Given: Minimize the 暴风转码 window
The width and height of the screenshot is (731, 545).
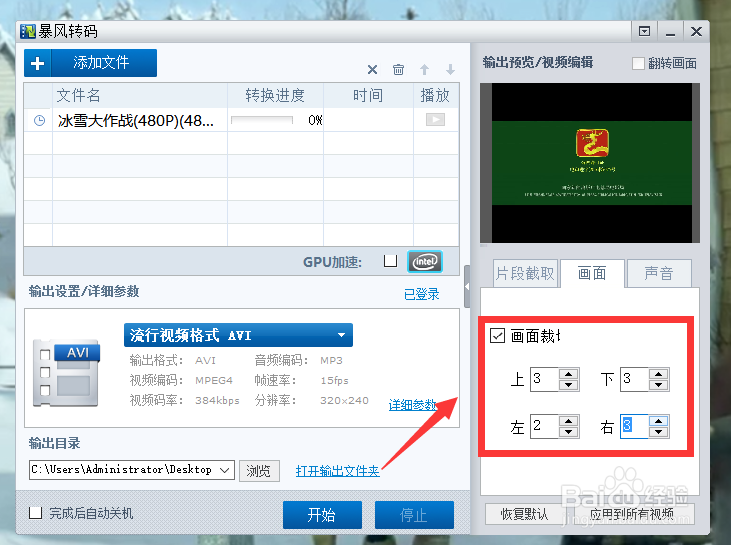Looking at the screenshot, I should click(670, 32).
